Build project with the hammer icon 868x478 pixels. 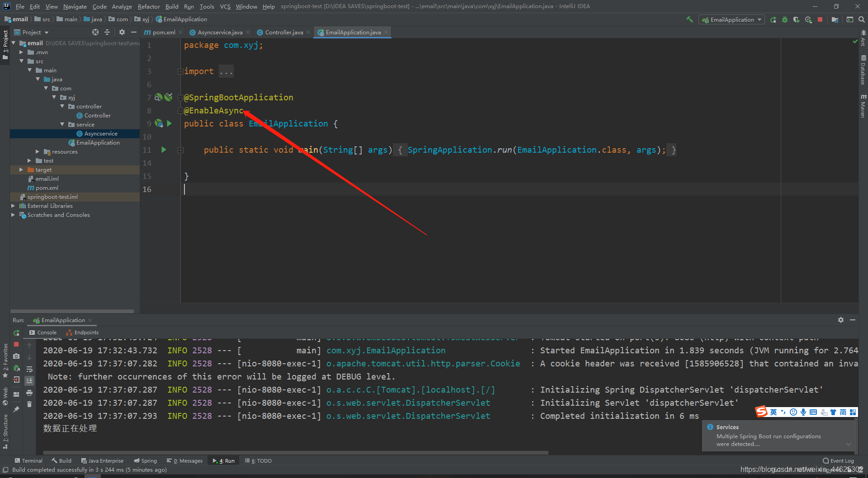click(689, 19)
